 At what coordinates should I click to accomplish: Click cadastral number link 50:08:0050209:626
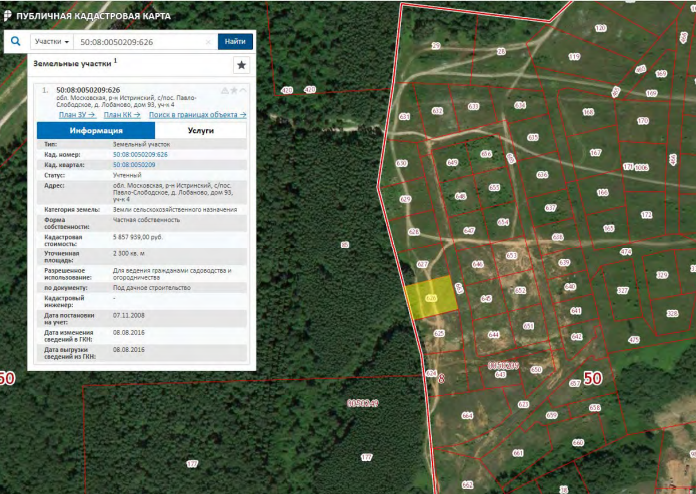point(140,155)
